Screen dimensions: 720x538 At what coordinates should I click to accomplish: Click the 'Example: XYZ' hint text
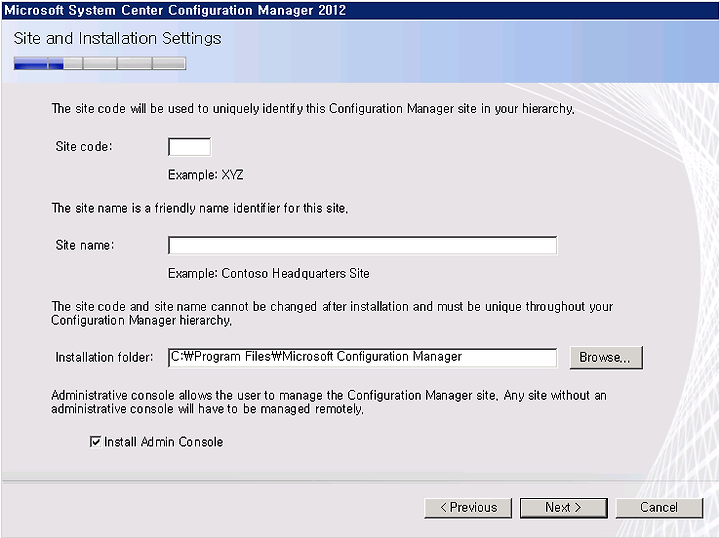coord(206,175)
